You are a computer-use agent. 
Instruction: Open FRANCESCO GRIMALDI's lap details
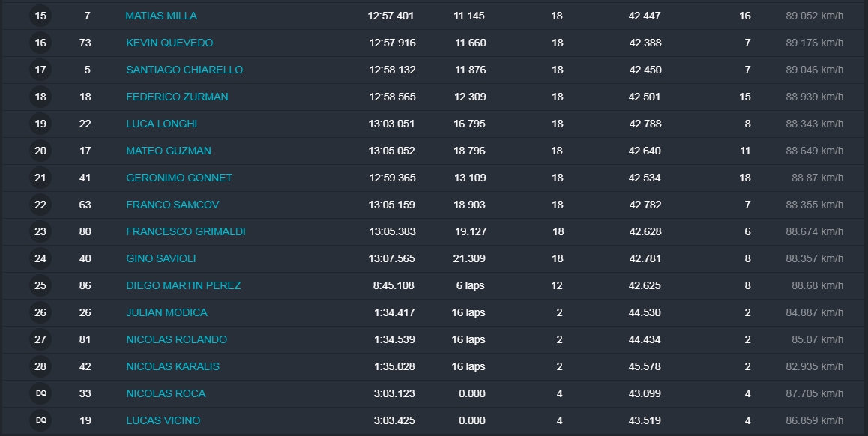pyautogui.click(x=186, y=231)
